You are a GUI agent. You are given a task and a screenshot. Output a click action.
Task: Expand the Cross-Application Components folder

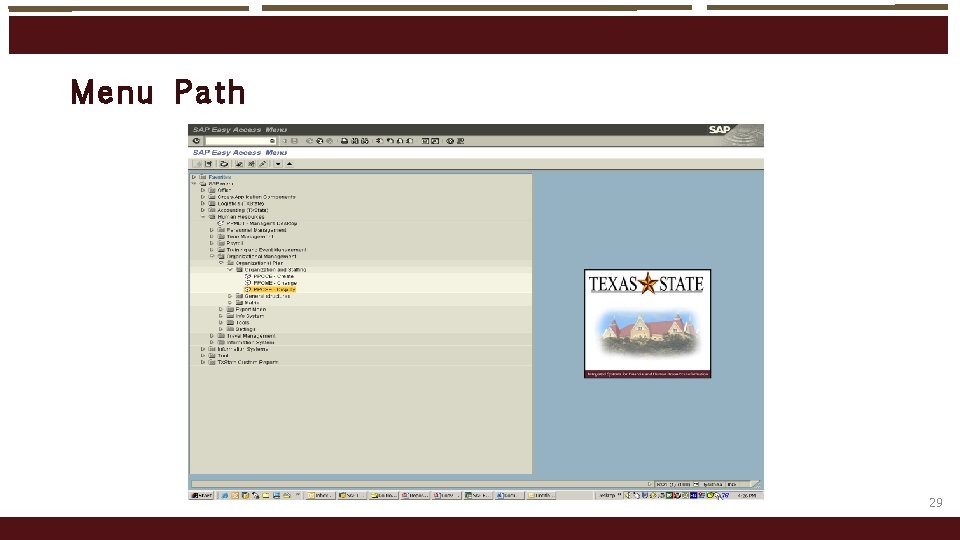203,197
